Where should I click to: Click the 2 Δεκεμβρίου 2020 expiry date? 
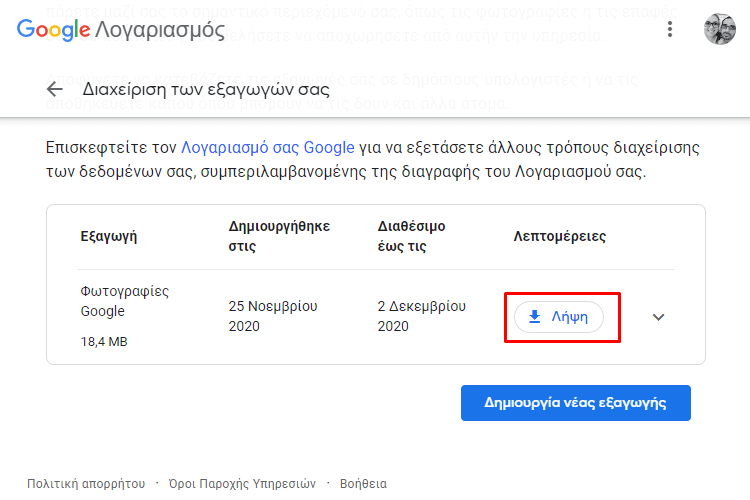(x=421, y=316)
